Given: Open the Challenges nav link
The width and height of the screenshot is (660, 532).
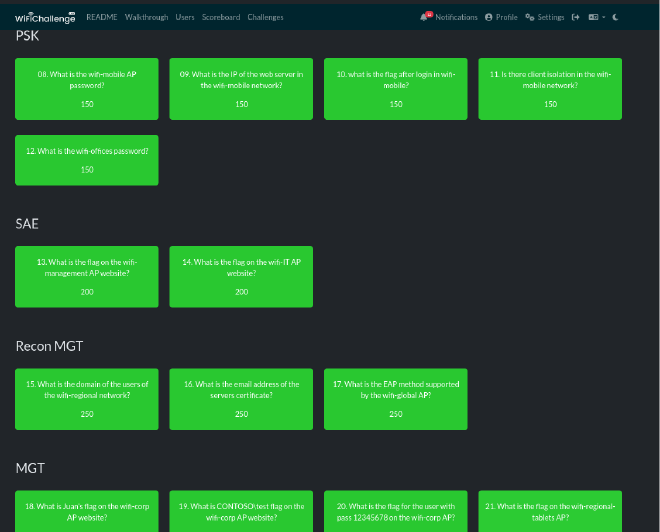Looking at the screenshot, I should pyautogui.click(x=265, y=17).
